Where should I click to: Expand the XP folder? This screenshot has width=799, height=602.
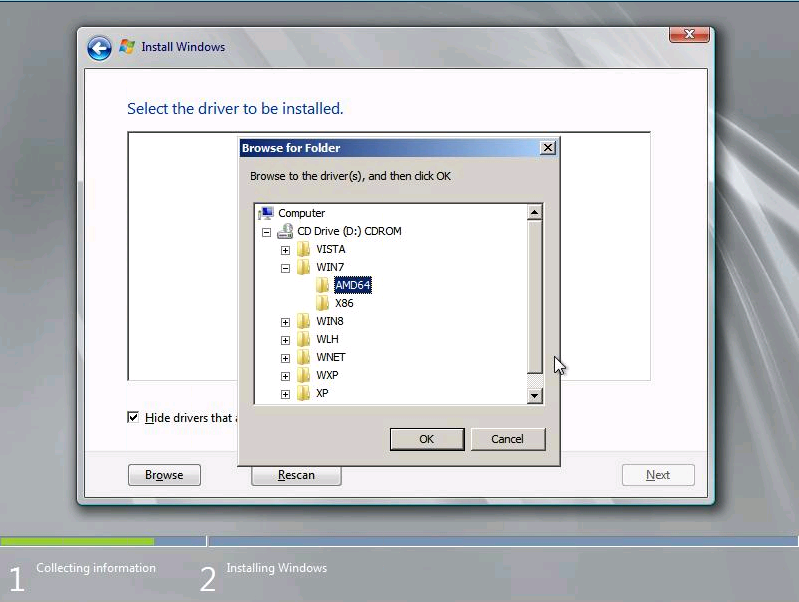(x=285, y=394)
